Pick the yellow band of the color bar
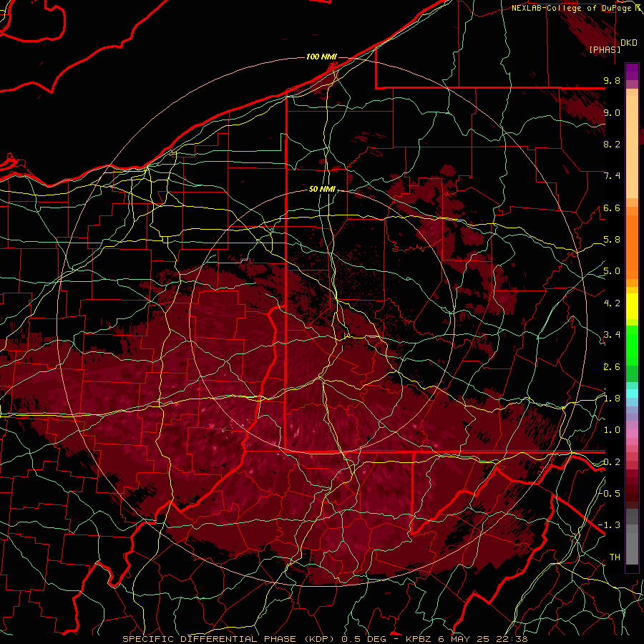 tap(632, 306)
